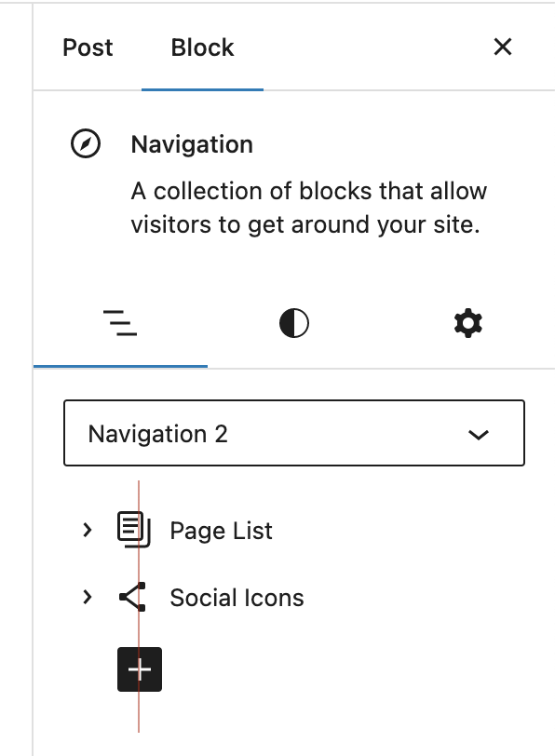Close the settings sidebar
This screenshot has height=756, width=555.
pos(503,46)
